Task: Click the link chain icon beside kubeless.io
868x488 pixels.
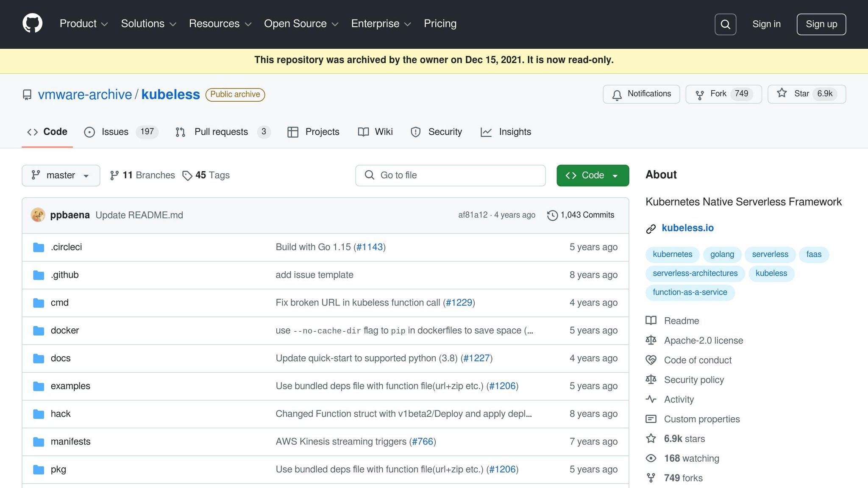Action: (x=651, y=229)
